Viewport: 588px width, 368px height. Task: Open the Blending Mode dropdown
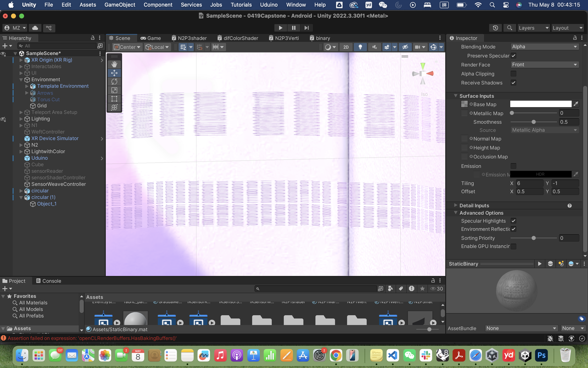[544, 47]
